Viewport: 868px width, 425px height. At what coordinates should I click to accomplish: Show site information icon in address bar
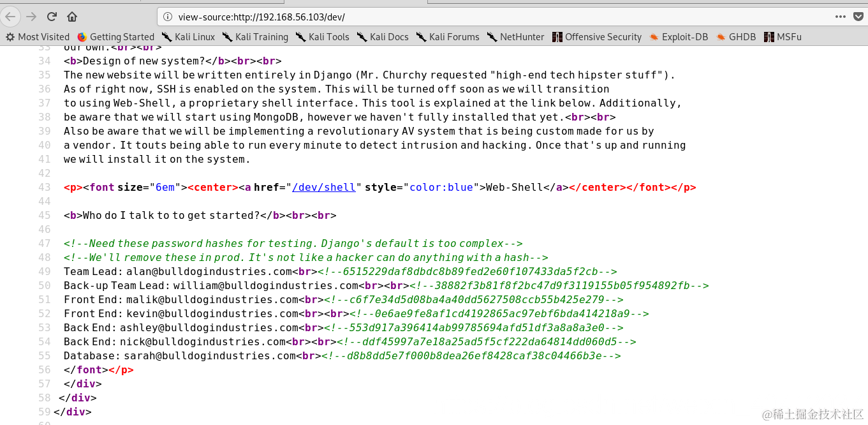click(x=167, y=17)
